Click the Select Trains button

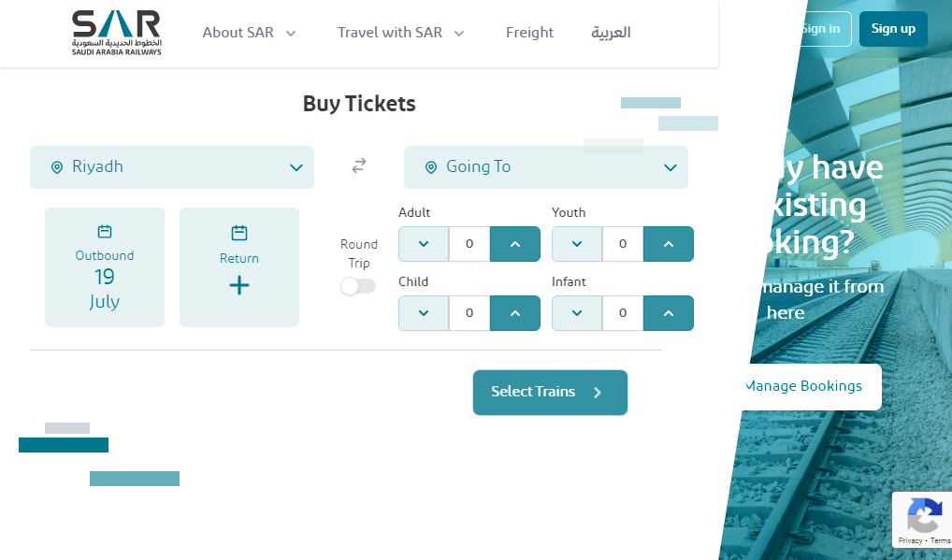[550, 393]
